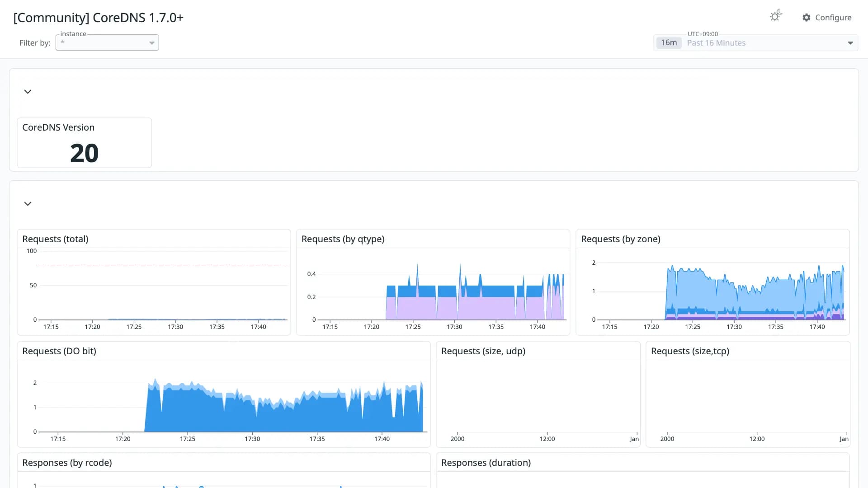Open the Past 16 Minutes time range dropdown
Viewport: 868px width, 488px height.
pos(755,43)
